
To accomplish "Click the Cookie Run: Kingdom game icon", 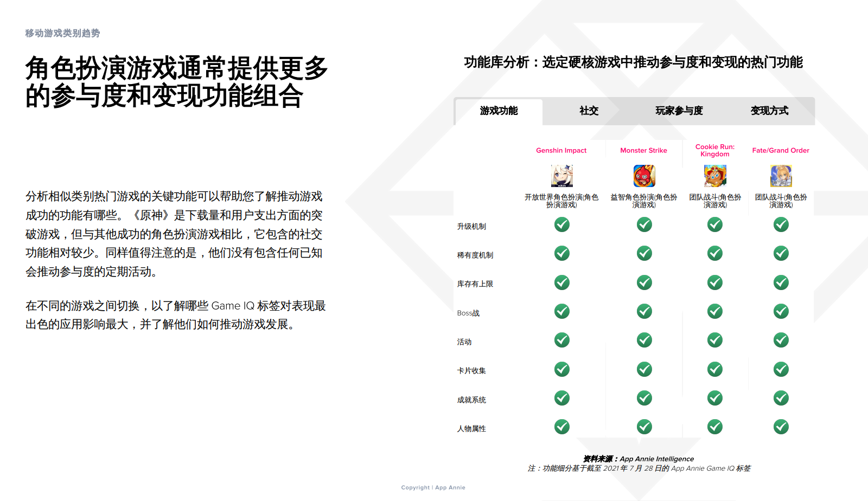I will coord(714,176).
